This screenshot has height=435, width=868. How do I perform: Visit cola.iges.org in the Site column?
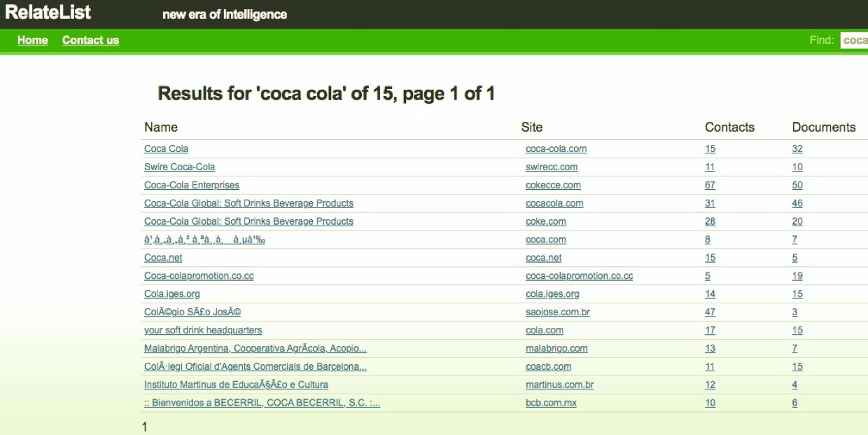point(552,294)
